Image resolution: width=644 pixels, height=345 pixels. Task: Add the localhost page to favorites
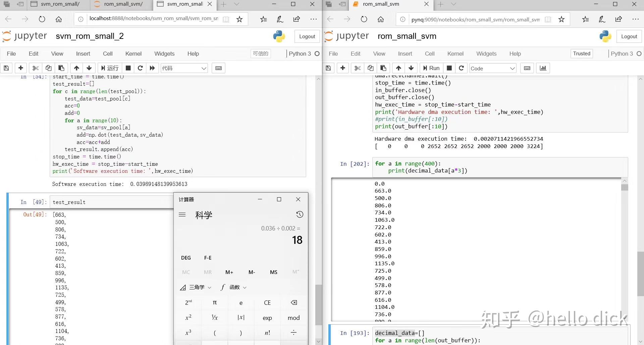tap(239, 19)
